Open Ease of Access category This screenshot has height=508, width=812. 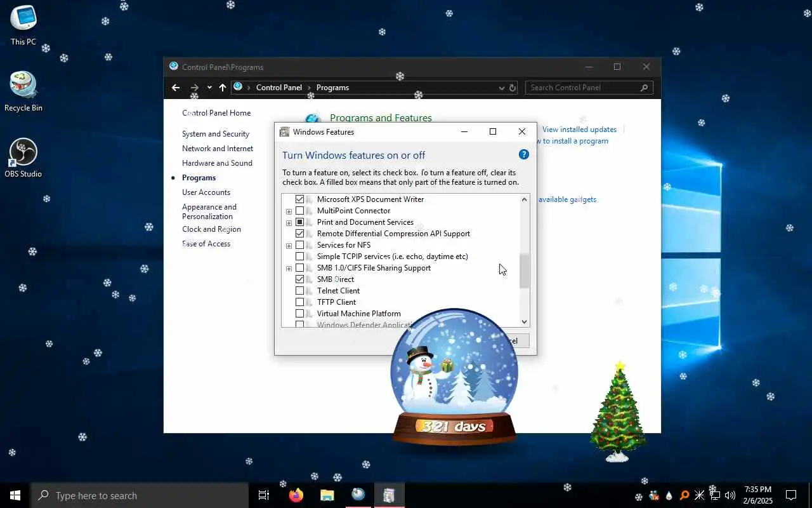(x=206, y=244)
